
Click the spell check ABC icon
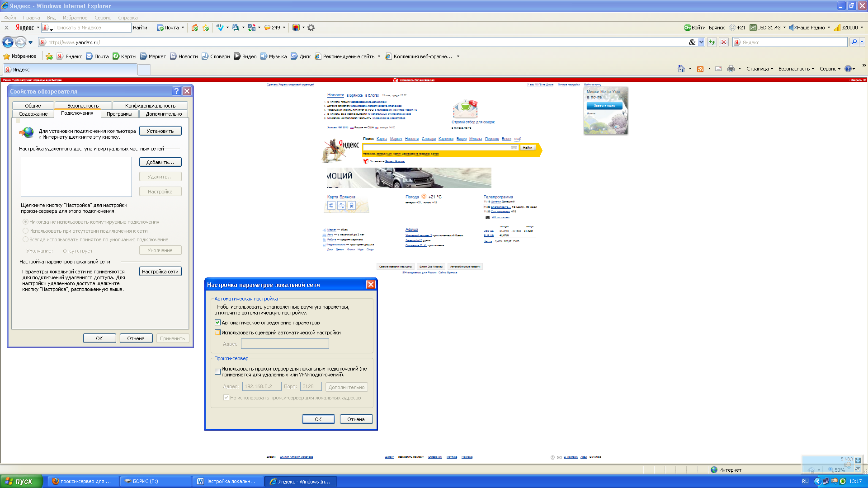[220, 28]
